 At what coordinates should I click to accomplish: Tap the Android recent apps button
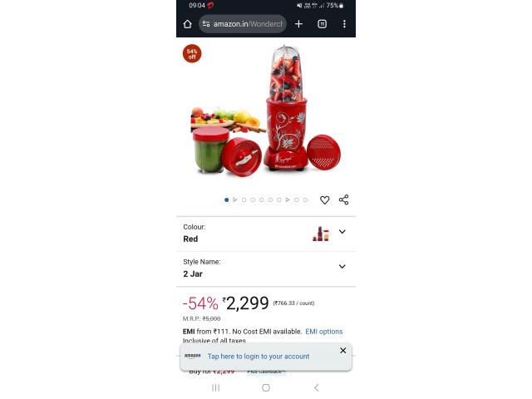coord(216,387)
